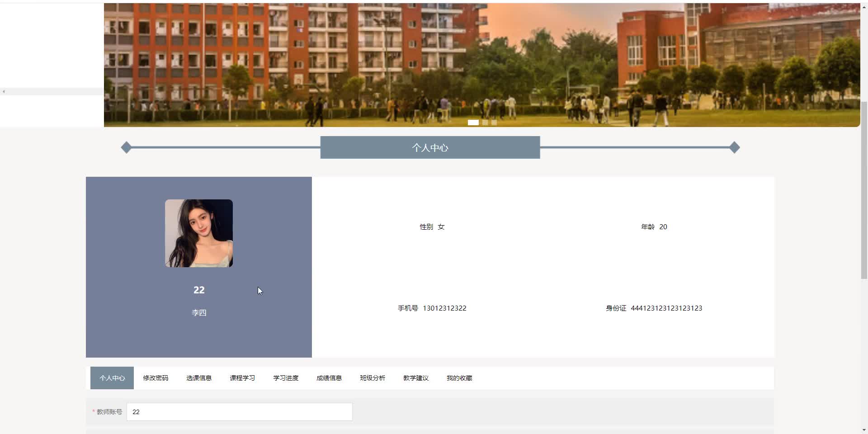Open the 课程学习 tab
This screenshot has width=868, height=434.
(x=242, y=378)
